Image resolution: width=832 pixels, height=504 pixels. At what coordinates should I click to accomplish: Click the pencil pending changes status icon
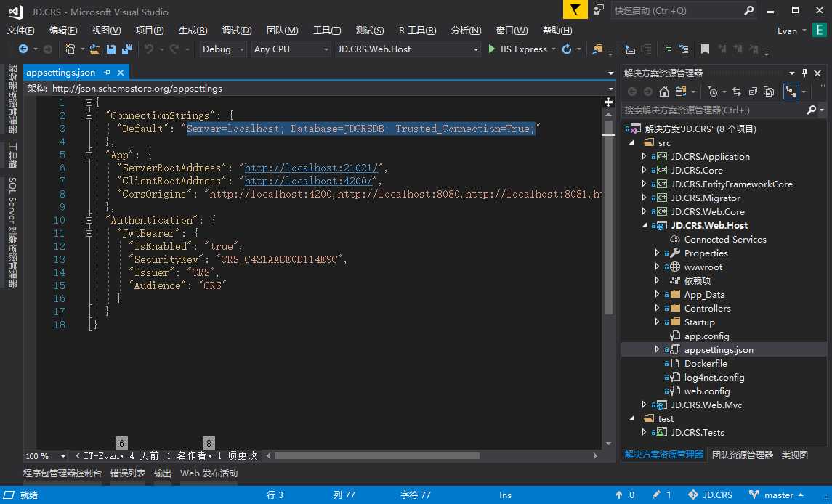(x=656, y=495)
